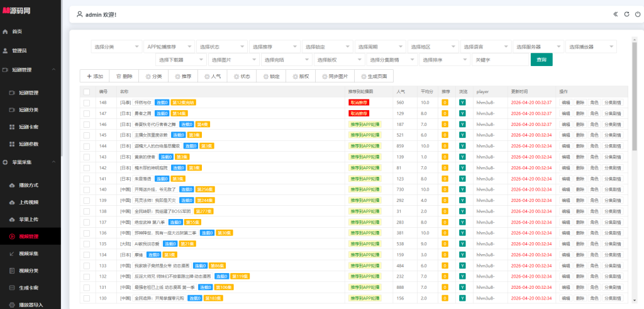Open the 选择播放器 dropdown
The width and height of the screenshot is (644, 309).
[591, 47]
